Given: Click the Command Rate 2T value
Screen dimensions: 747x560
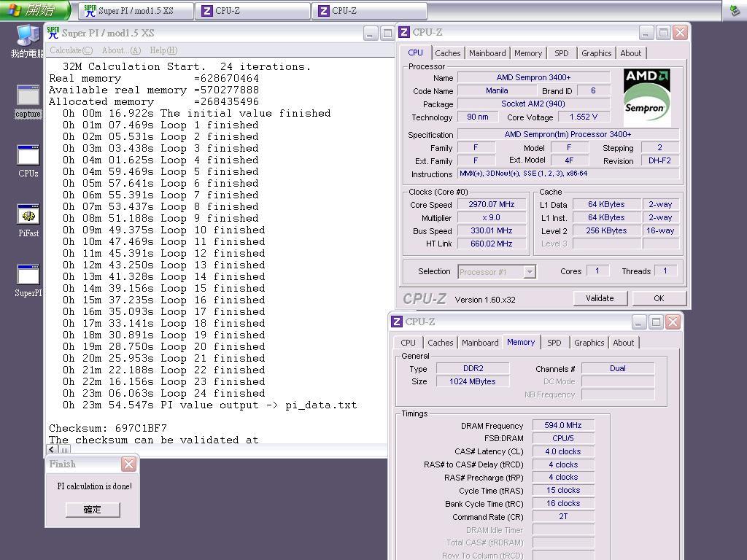Looking at the screenshot, I should pos(563,516).
